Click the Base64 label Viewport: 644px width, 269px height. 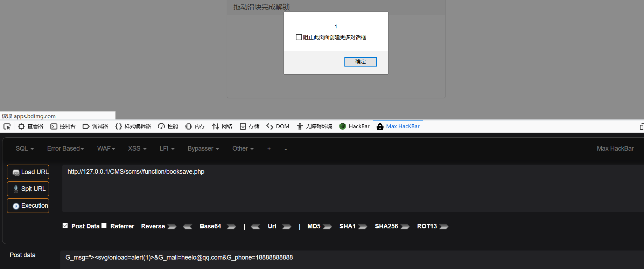(x=210, y=226)
